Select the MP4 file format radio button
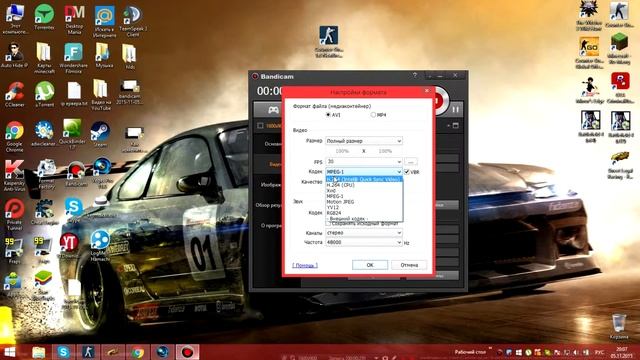The width and height of the screenshot is (640, 360). [x=373, y=115]
